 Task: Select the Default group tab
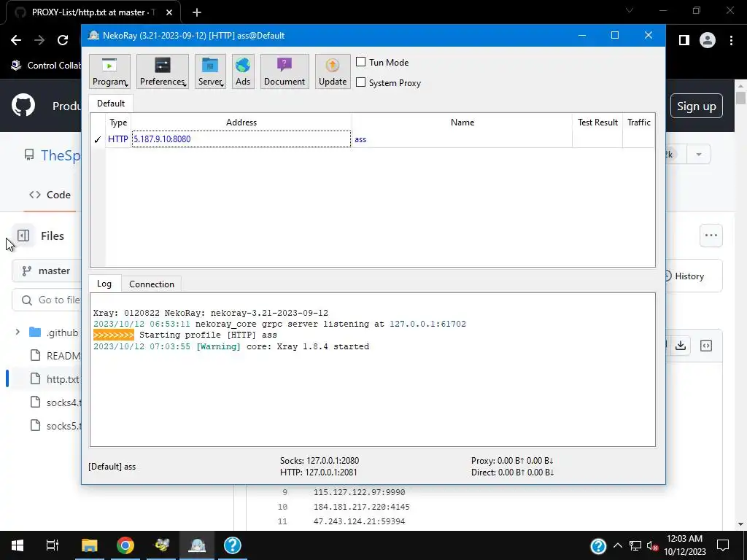point(111,104)
